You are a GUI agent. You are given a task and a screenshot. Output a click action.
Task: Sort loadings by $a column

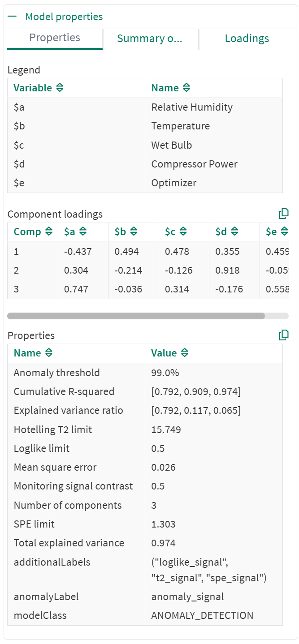point(82,232)
